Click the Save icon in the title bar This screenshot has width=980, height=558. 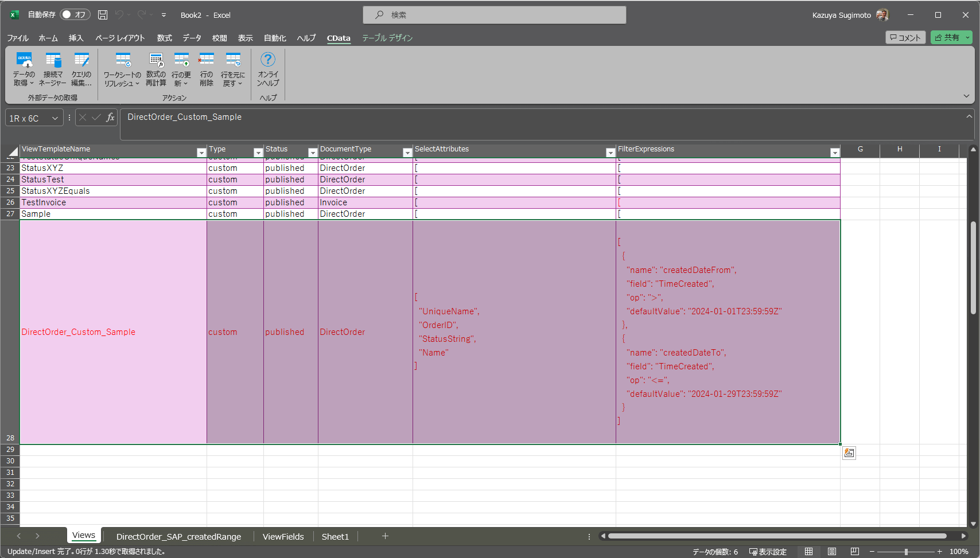coord(103,15)
